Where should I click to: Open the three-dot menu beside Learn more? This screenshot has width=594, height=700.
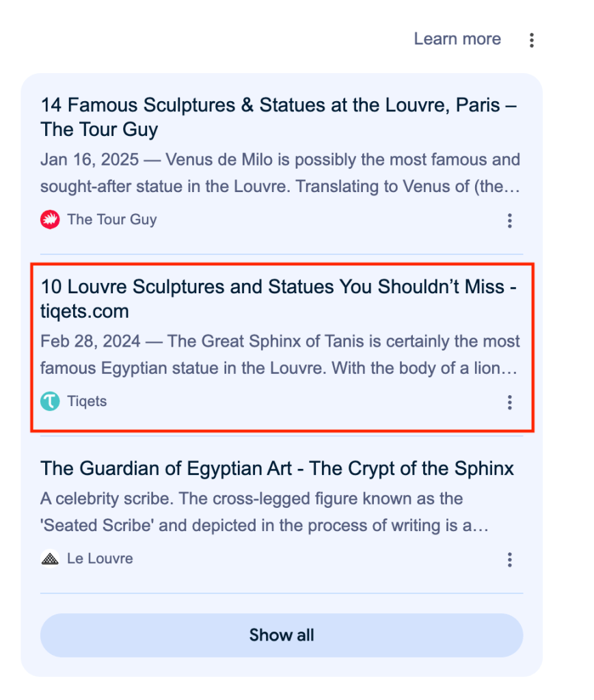pyautogui.click(x=531, y=40)
